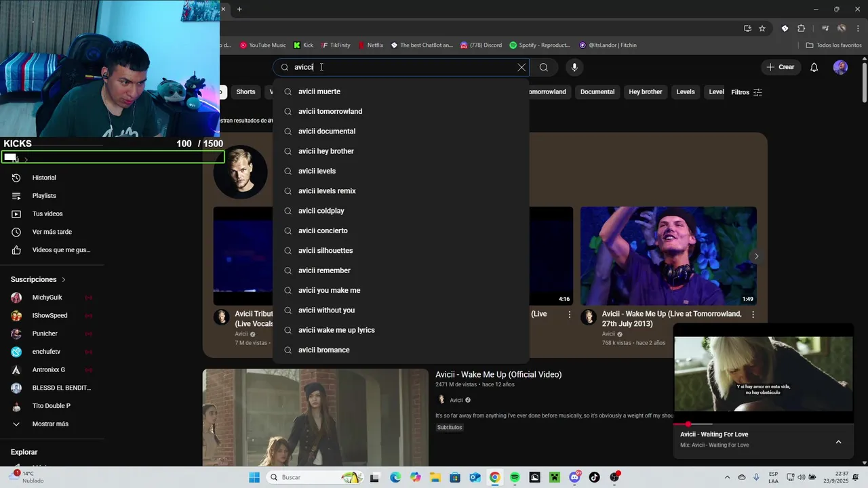Screen dimensions: 868x488
Task: Choose the 'avicii wake me up lyrics' suggestion
Action: (x=401, y=330)
